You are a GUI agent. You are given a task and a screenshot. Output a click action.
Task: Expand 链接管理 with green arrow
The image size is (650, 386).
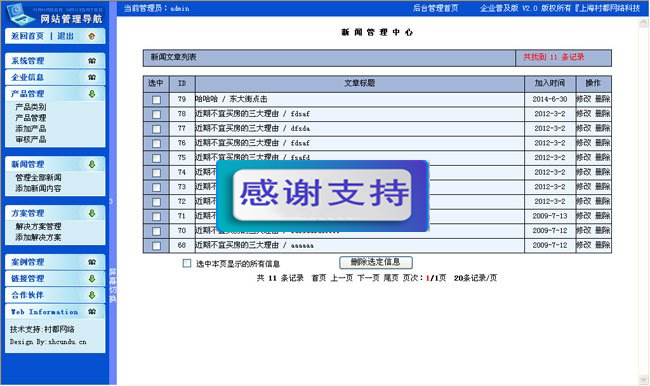click(x=92, y=279)
